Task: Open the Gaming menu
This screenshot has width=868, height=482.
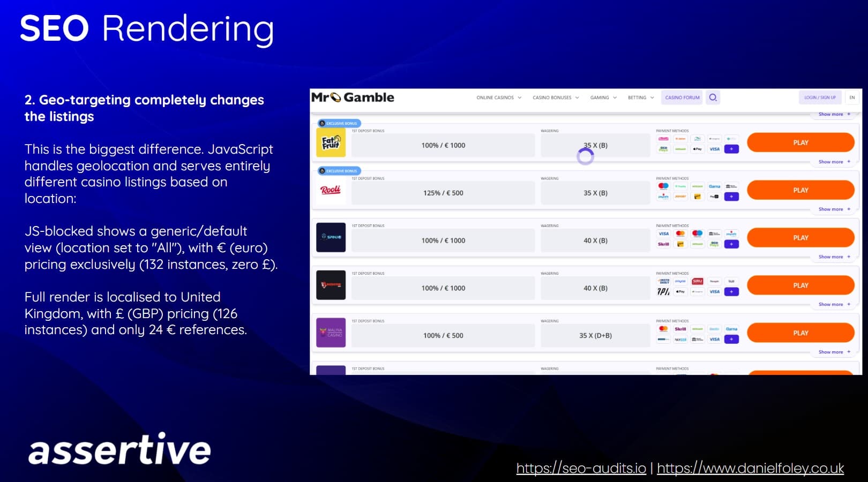Action: coord(603,97)
